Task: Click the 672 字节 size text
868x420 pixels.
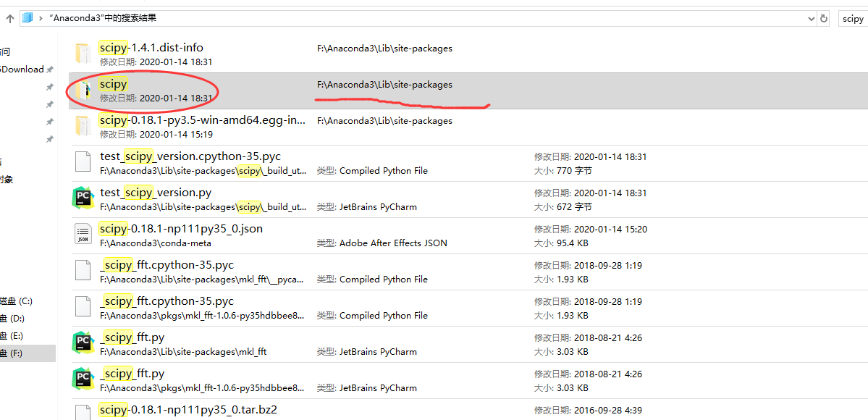Action: coord(574,206)
